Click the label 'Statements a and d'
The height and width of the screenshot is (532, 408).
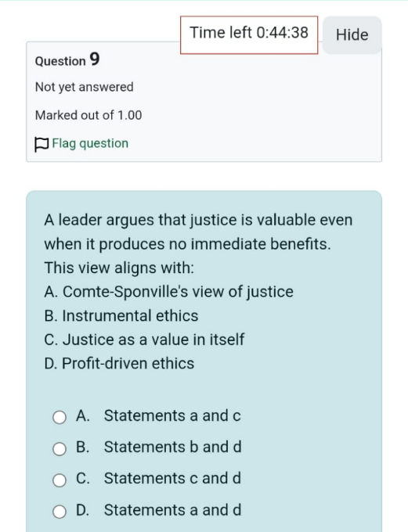coord(172,510)
